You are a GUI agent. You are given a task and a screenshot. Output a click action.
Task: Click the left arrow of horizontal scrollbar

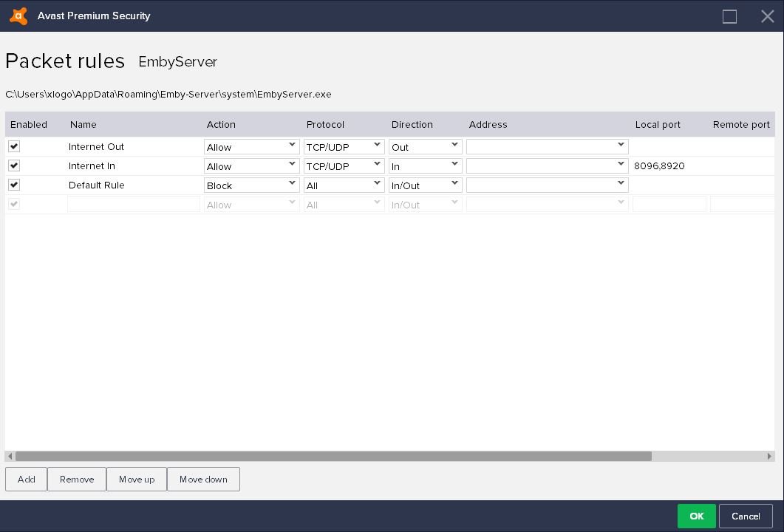[10, 457]
